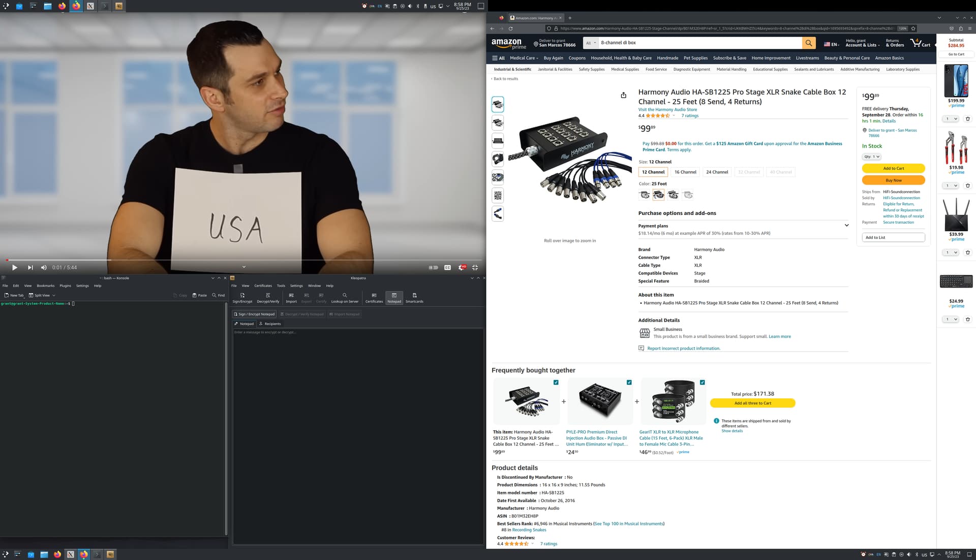Open Amazon All hamburger menu
976x560 pixels.
pos(498,58)
